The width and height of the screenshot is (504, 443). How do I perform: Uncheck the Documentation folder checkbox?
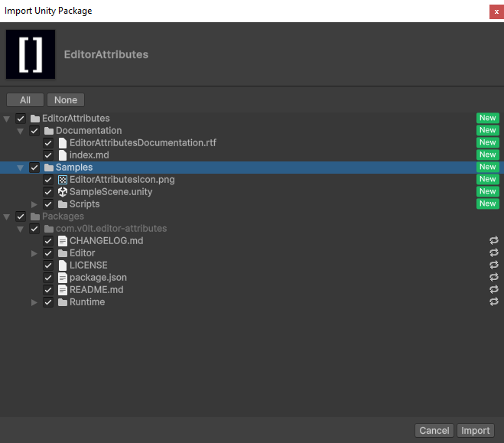click(34, 131)
